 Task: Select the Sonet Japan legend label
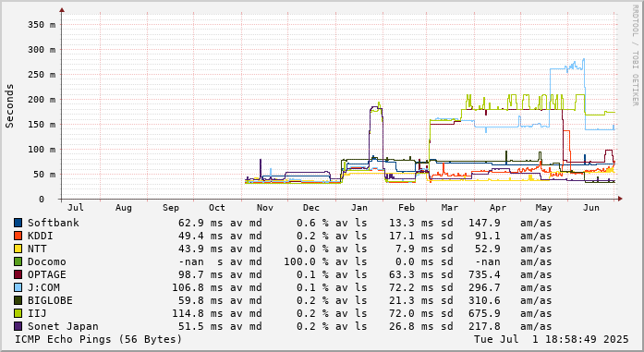click(63, 326)
